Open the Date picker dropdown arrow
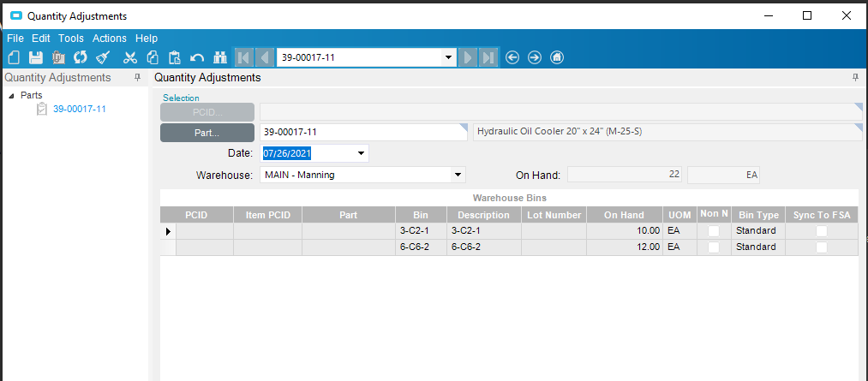868x381 pixels. (x=361, y=153)
